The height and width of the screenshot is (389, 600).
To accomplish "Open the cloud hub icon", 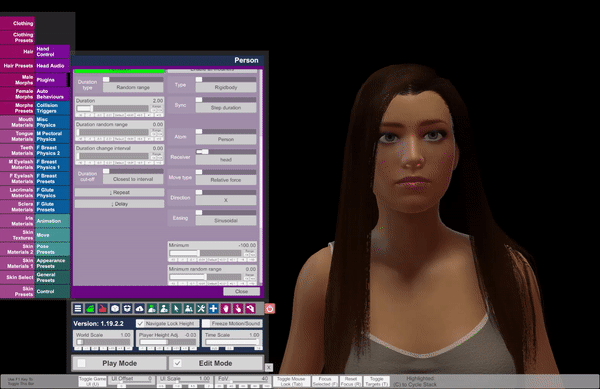I will (139, 308).
